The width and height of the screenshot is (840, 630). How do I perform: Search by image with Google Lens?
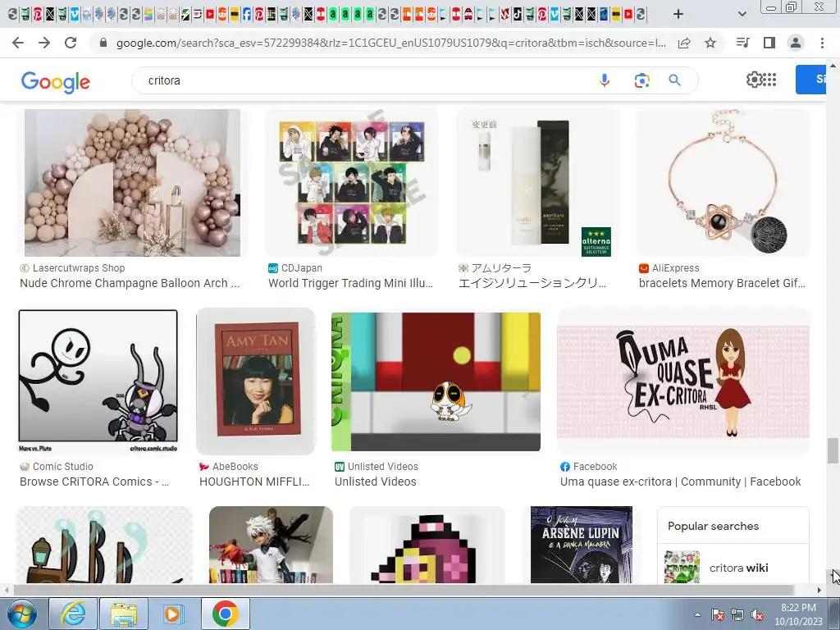[x=641, y=80]
